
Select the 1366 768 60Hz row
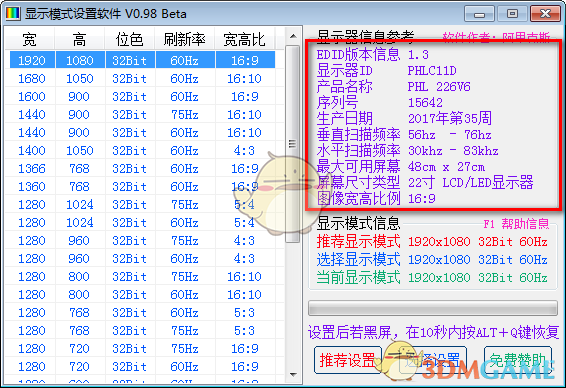(x=142, y=169)
